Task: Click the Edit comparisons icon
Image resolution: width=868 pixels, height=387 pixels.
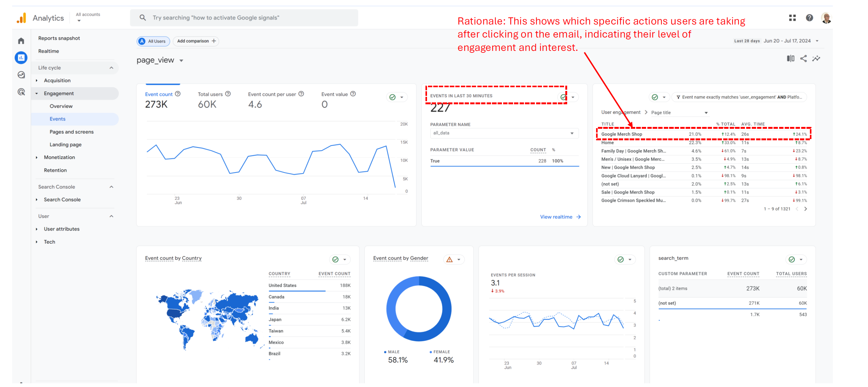Action: (790, 59)
